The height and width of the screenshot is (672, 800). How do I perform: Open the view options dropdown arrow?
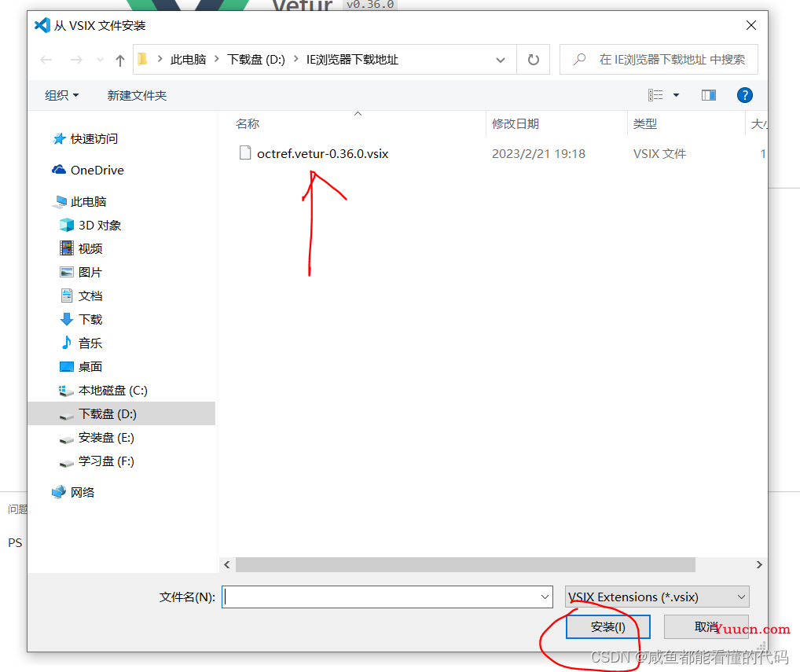676,95
